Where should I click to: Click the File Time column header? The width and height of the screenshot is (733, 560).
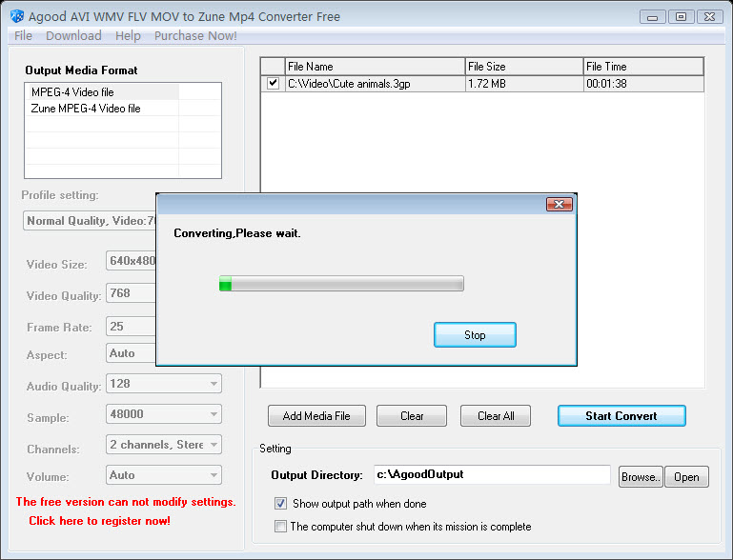(x=643, y=67)
